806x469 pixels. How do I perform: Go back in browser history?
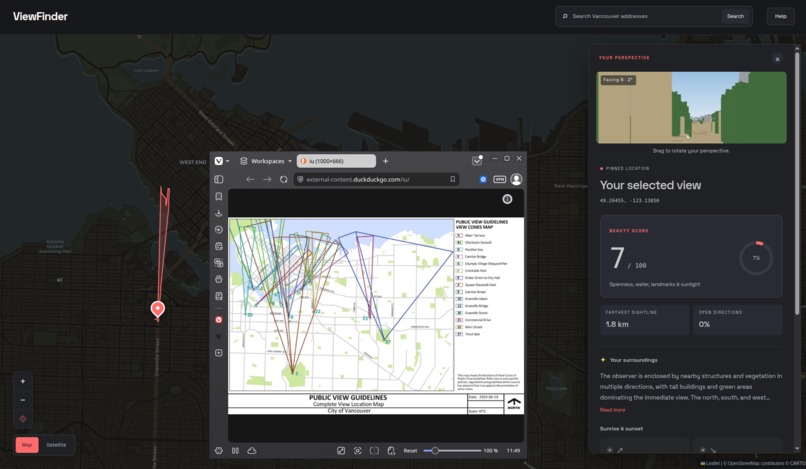250,179
